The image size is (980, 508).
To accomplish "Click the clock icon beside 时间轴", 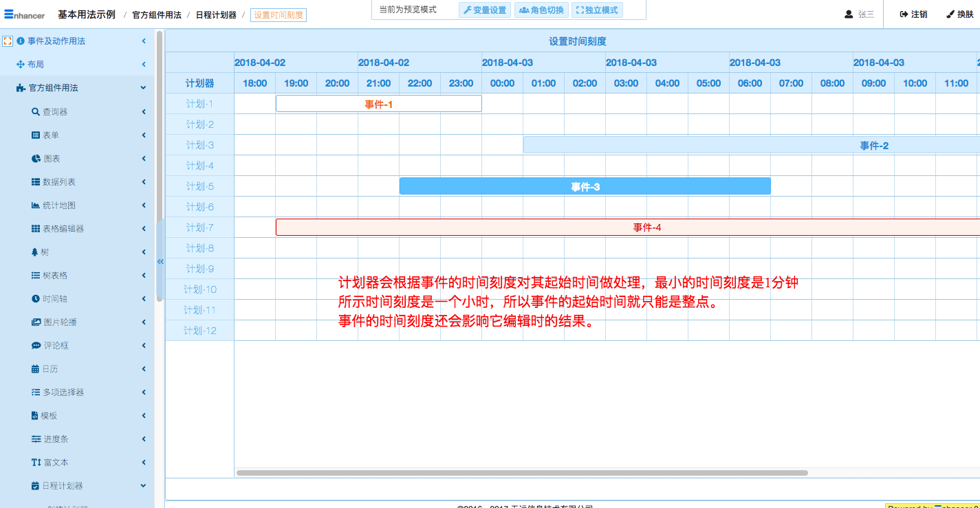I will point(36,299).
